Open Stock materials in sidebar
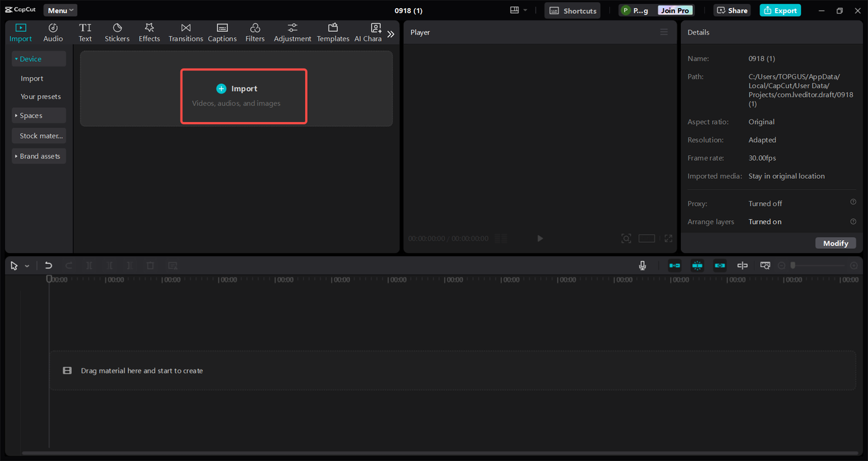This screenshot has width=868, height=461. (x=39, y=136)
